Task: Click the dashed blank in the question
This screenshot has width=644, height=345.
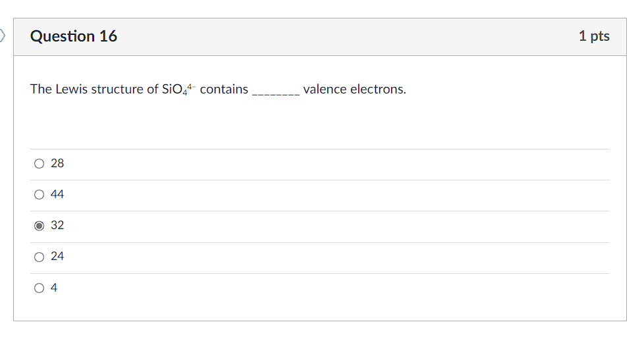Action: tap(276, 91)
